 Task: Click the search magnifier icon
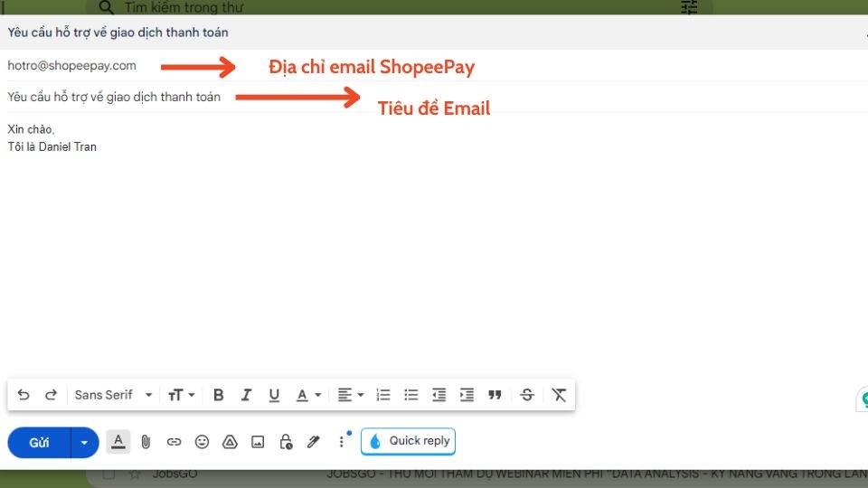pyautogui.click(x=107, y=7)
